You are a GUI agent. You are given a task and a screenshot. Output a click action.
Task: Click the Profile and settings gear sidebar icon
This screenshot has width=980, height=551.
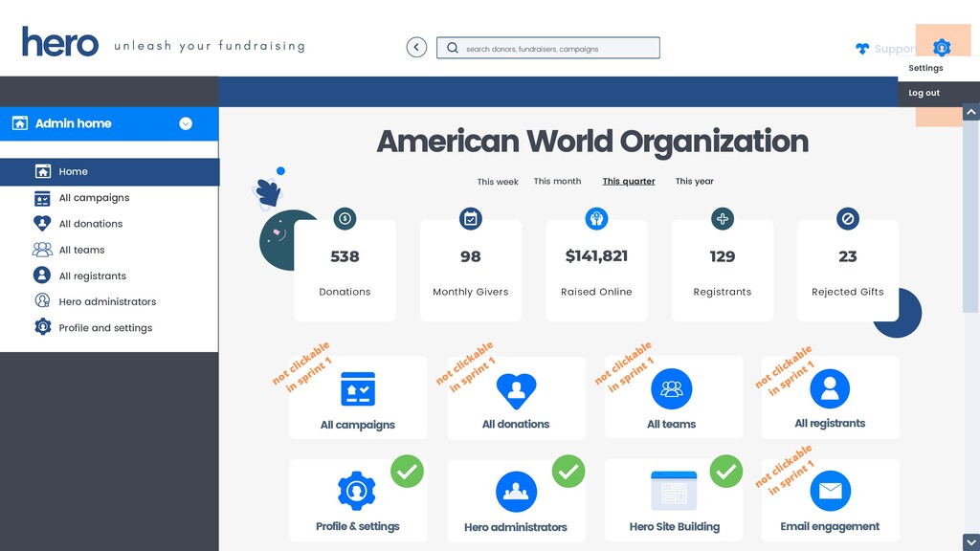(42, 327)
